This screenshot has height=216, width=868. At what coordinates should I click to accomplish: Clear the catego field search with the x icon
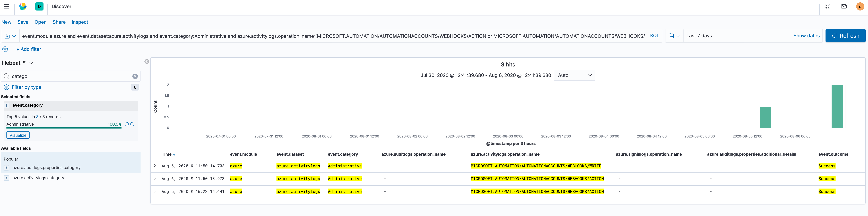pos(135,76)
